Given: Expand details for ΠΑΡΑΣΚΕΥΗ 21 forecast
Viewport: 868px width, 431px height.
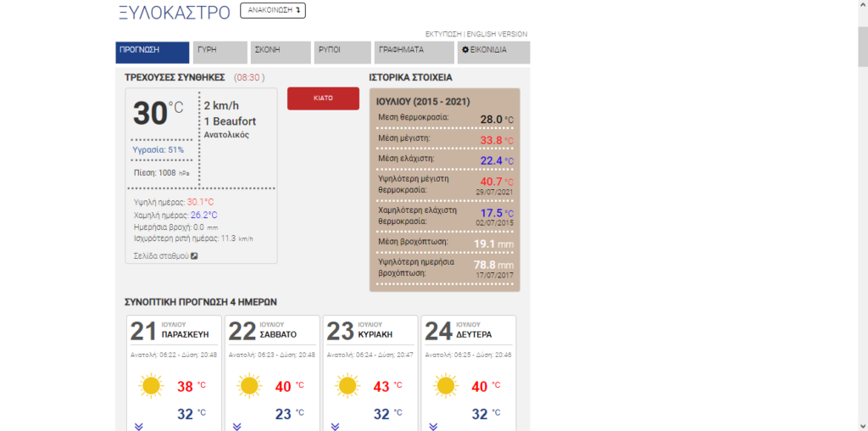Looking at the screenshot, I should (x=138, y=426).
